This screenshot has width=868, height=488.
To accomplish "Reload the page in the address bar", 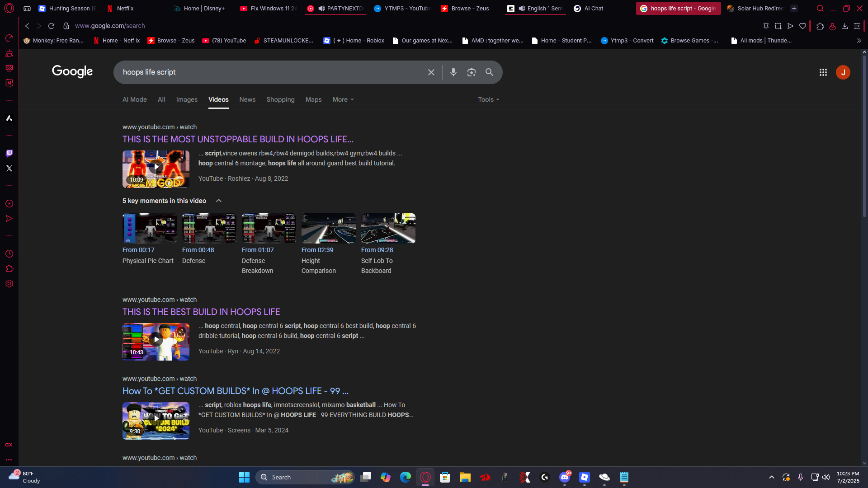I will [52, 26].
